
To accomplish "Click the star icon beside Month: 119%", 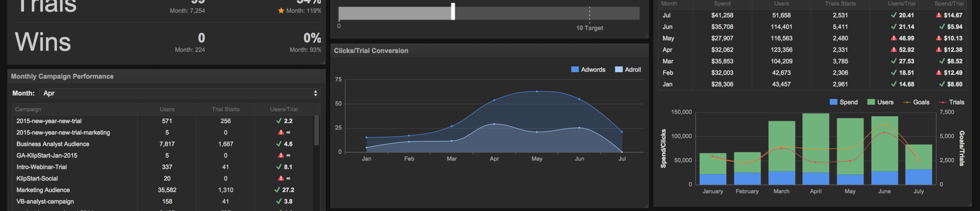I will [x=281, y=11].
